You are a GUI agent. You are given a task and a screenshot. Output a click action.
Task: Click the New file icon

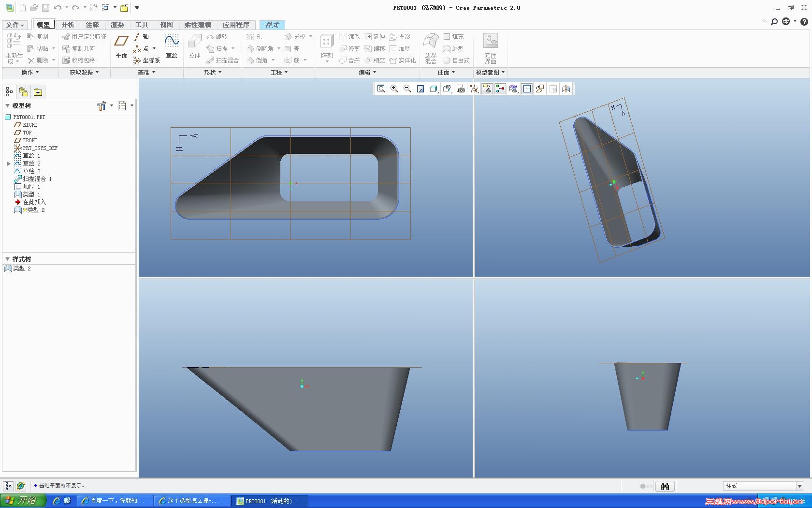click(x=22, y=8)
